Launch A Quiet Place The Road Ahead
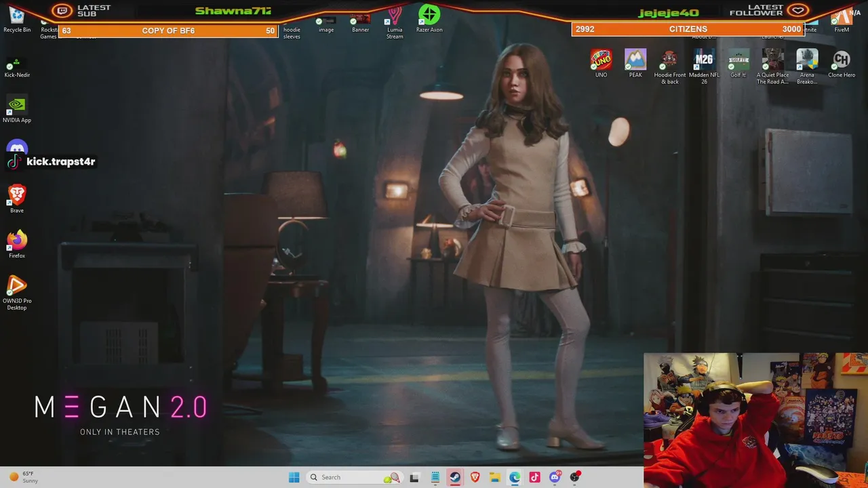The width and height of the screenshot is (868, 488). coord(773,67)
